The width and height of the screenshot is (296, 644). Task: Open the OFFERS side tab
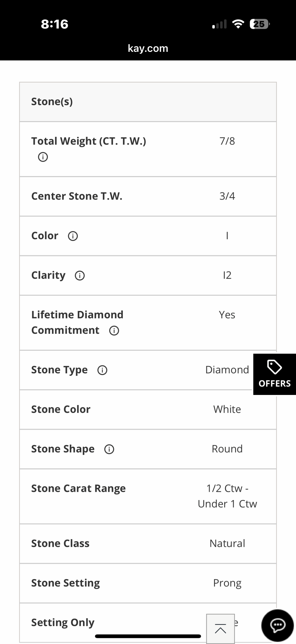pos(275,374)
